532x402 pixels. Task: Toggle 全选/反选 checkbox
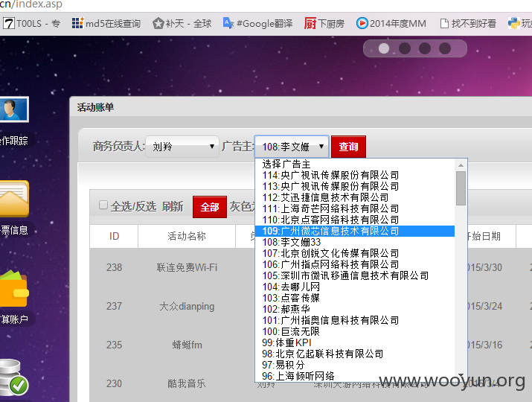tap(103, 205)
